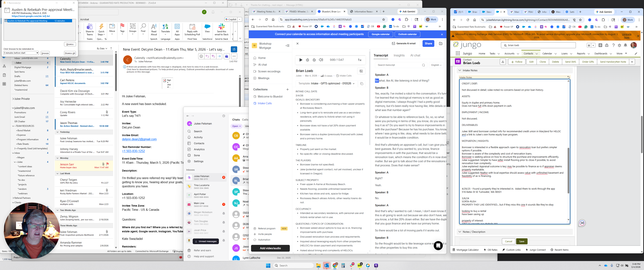Open Outlook from Windows taskbar
This screenshot has height=270, width=644.
pos(326,265)
